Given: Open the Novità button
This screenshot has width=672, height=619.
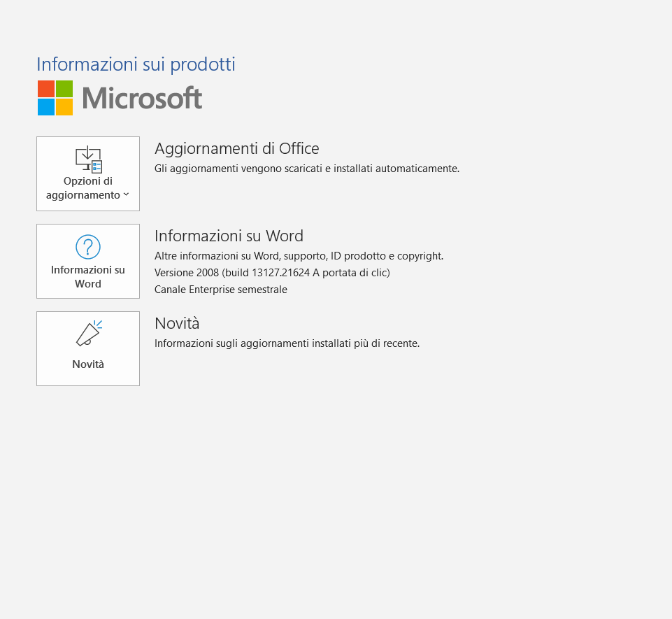Looking at the screenshot, I should (x=88, y=348).
